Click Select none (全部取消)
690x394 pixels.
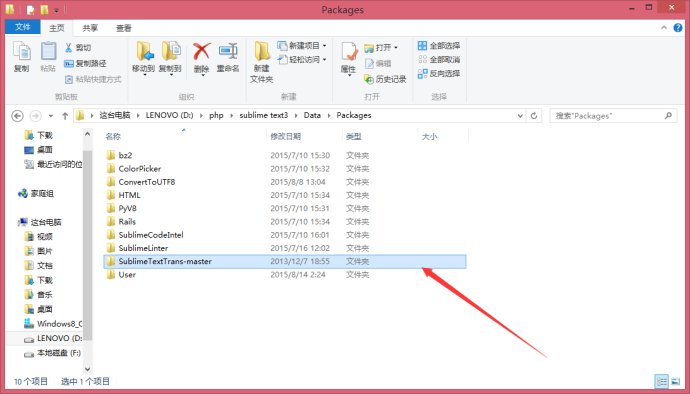pos(439,59)
